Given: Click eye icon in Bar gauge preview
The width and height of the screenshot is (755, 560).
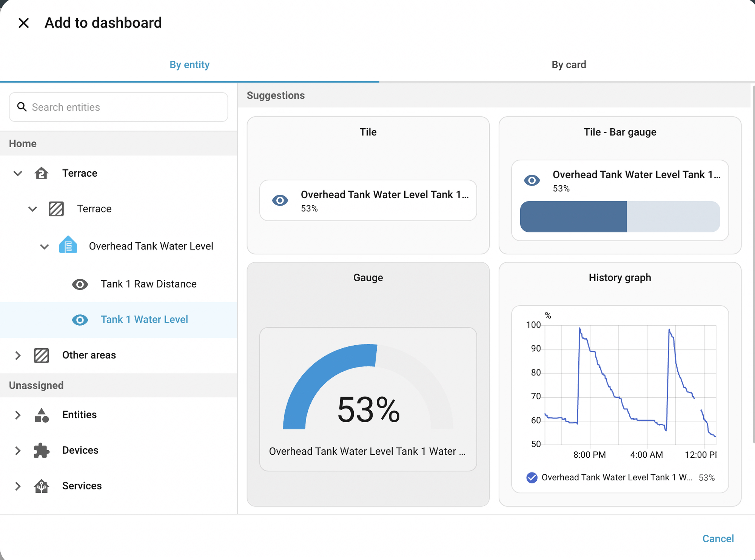Looking at the screenshot, I should 532,180.
